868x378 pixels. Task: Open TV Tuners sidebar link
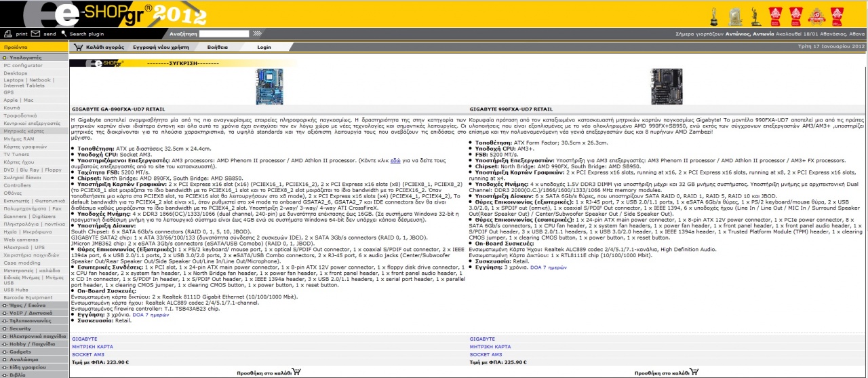coord(16,154)
